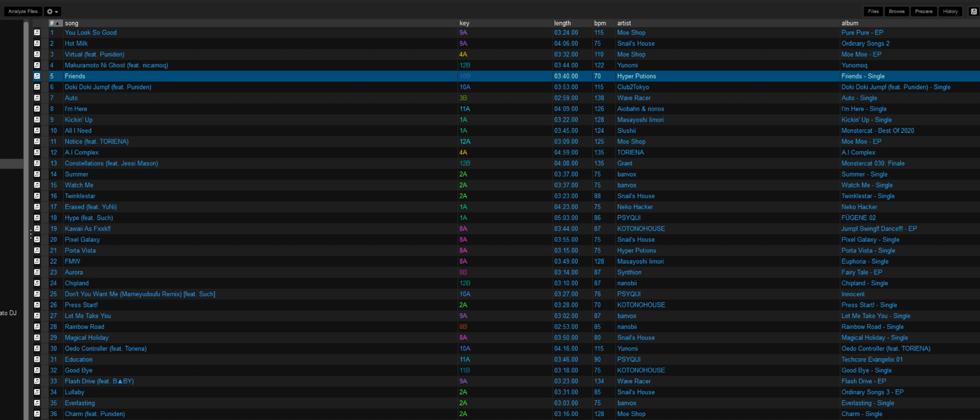The height and width of the screenshot is (420, 980).
Task: Select the song Pixel Galaxy
Action: (82, 240)
